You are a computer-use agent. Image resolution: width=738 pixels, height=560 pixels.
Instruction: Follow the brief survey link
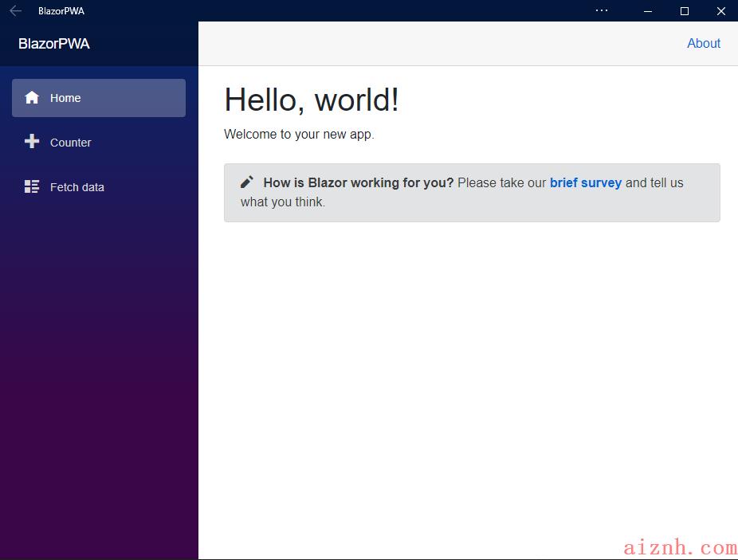point(586,182)
